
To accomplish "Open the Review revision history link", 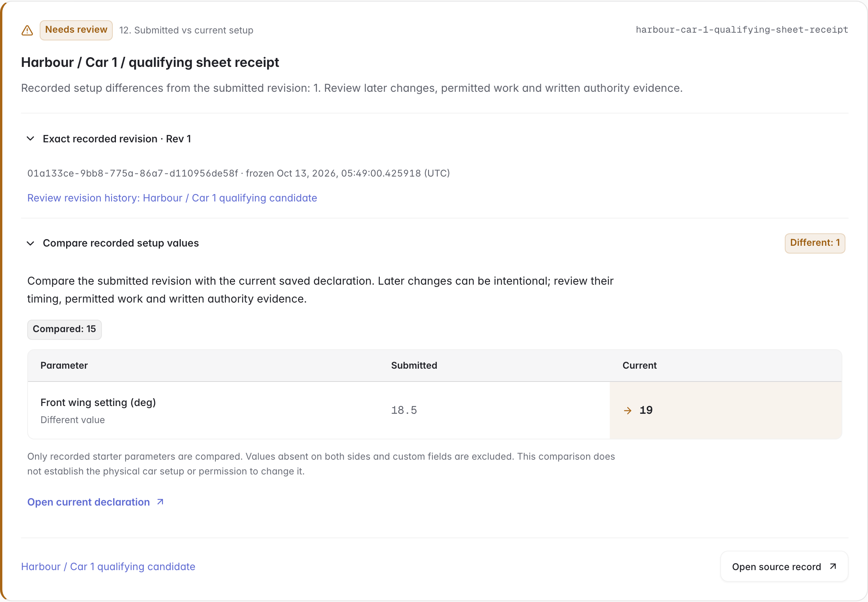I will pyautogui.click(x=172, y=198).
